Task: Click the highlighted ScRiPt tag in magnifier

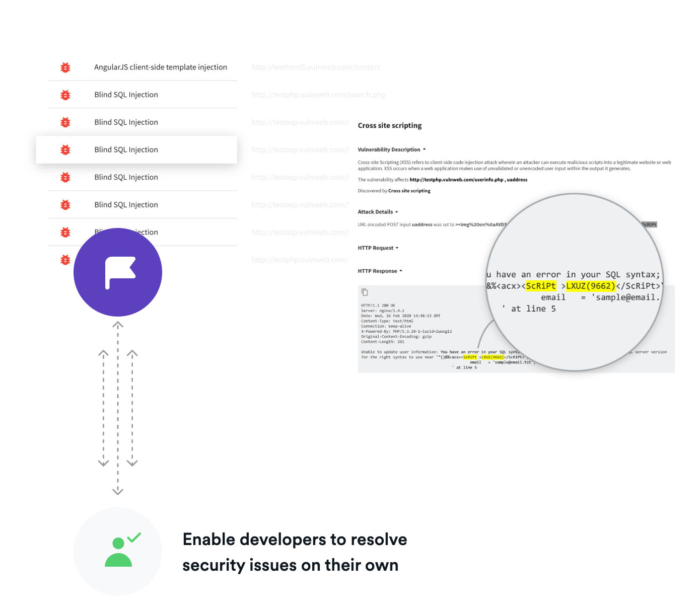Action: click(x=541, y=286)
